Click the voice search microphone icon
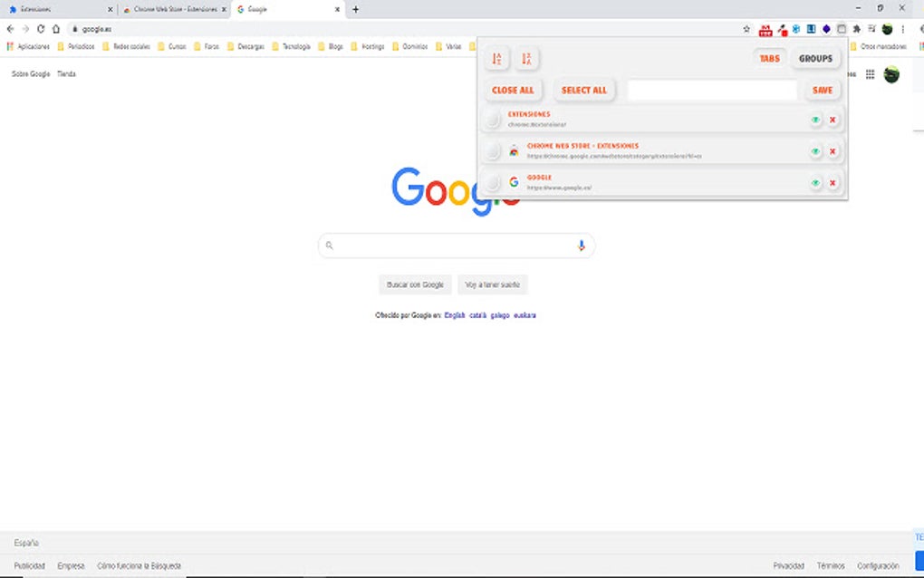924x578 pixels. 581,245
